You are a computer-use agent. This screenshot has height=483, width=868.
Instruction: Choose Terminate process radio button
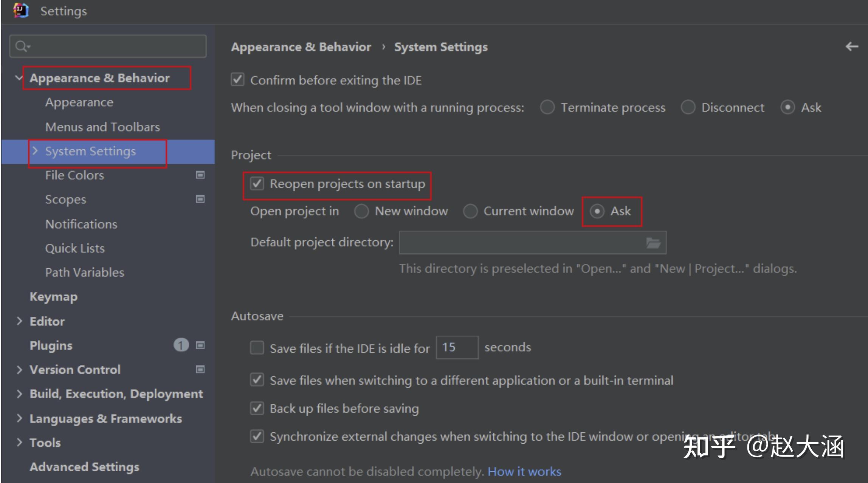(x=547, y=107)
